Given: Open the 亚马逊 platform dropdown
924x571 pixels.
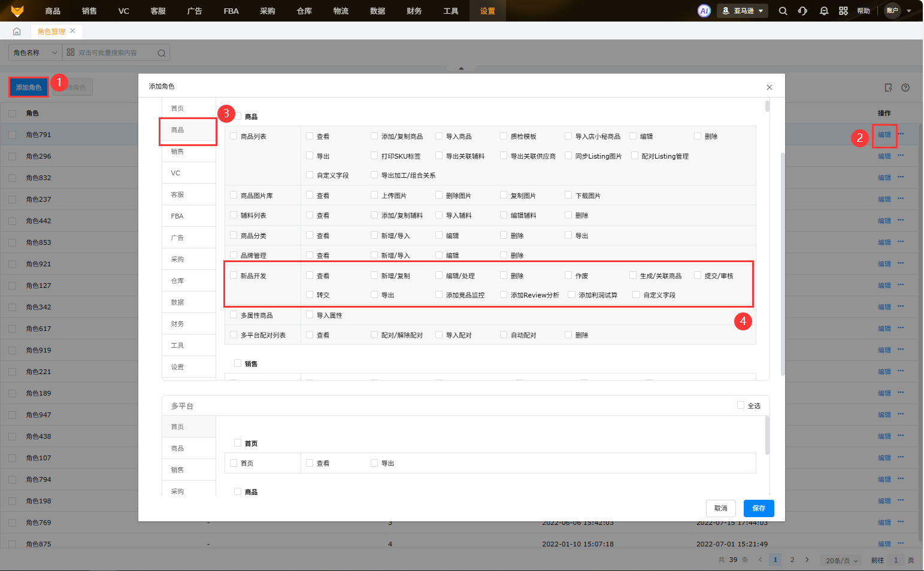Looking at the screenshot, I should click(743, 11).
